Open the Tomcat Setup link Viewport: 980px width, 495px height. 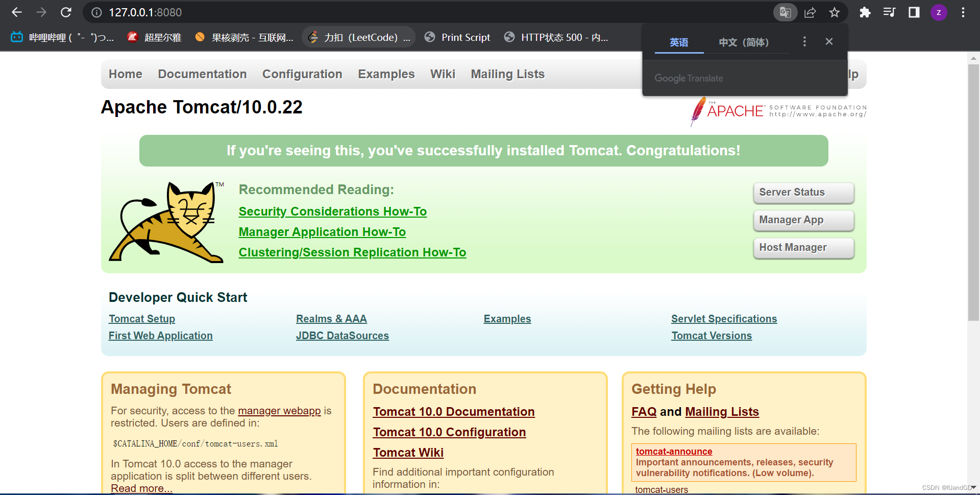(x=142, y=319)
